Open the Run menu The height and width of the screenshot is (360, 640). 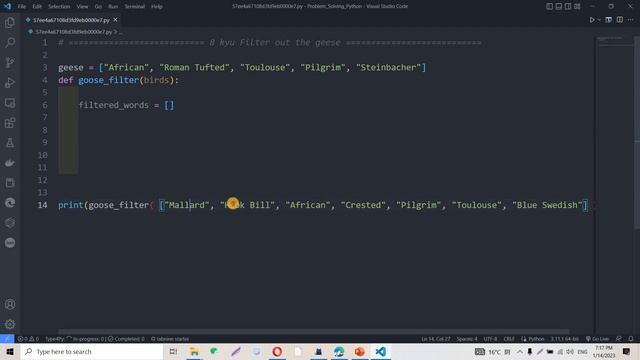tap(113, 7)
